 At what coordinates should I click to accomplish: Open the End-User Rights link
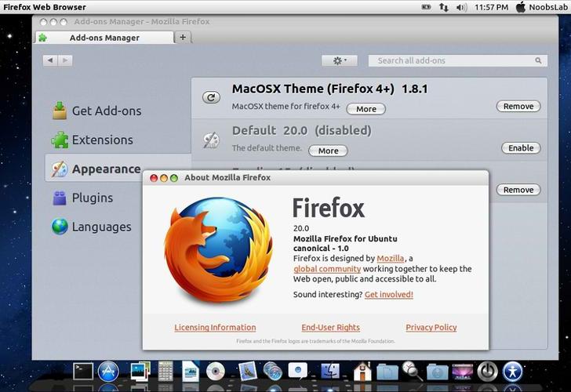[331, 327]
